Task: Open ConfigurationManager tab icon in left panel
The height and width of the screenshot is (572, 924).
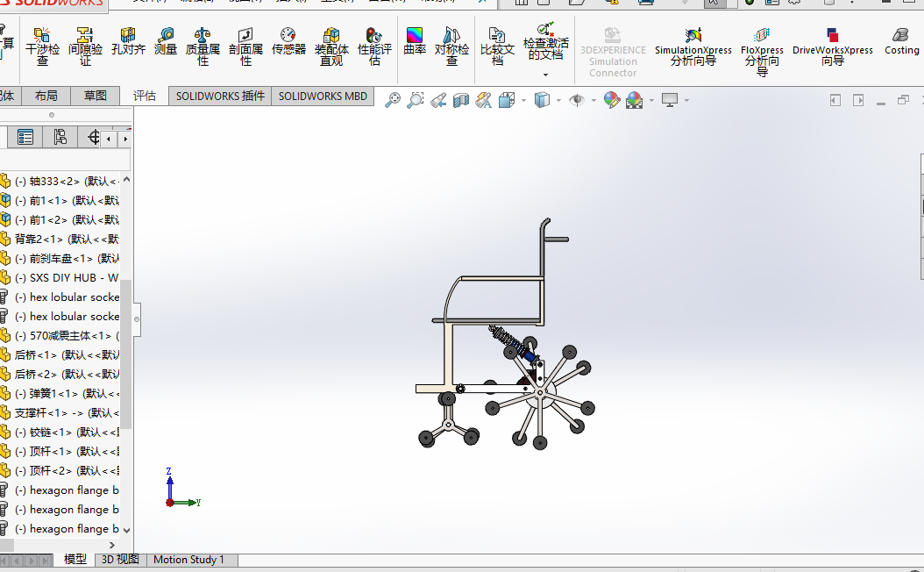Action: click(x=60, y=138)
